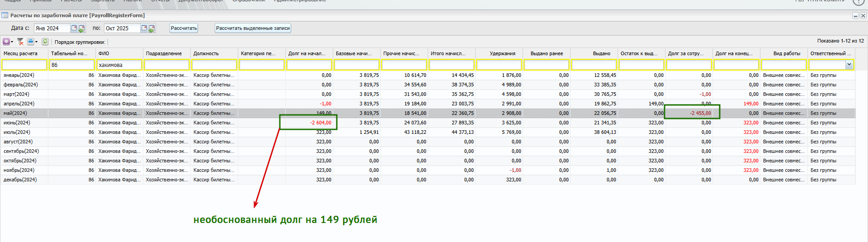Screen dimensions: 868x242
Task: Sort by 'Долг на конец...' column header
Action: tap(736, 53)
